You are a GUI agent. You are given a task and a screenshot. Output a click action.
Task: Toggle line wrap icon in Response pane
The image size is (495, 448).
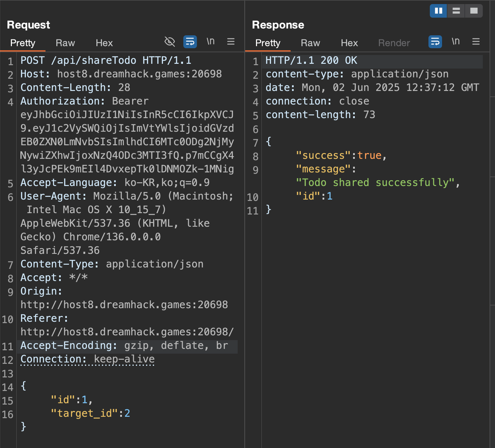(435, 42)
